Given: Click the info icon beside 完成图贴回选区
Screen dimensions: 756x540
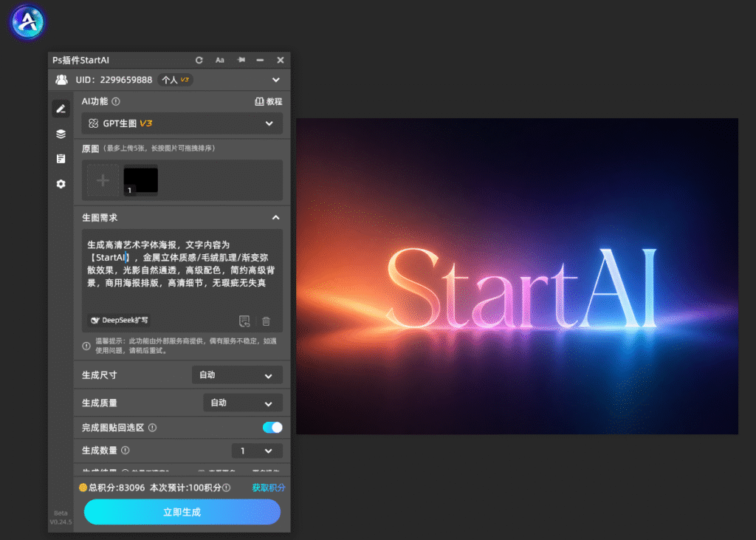Looking at the screenshot, I should (x=152, y=428).
